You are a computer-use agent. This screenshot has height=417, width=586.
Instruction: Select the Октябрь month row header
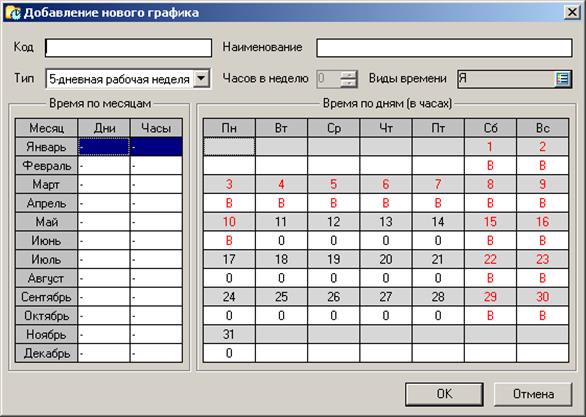pos(46,316)
